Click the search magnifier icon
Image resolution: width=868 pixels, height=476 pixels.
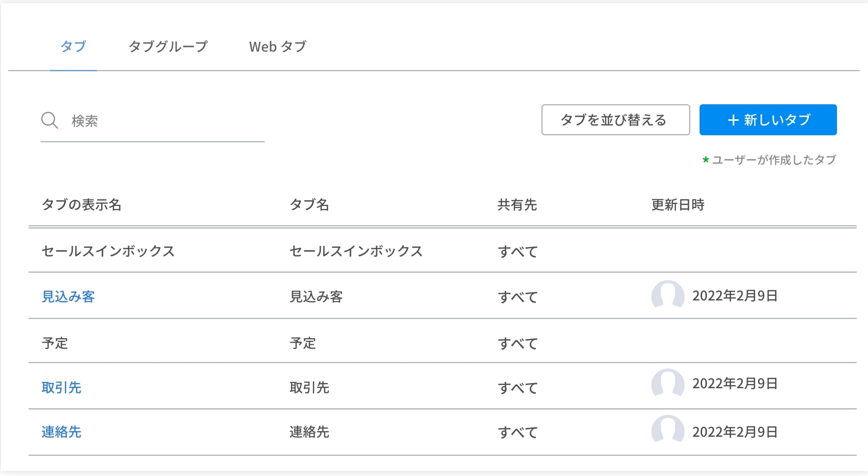coord(50,120)
